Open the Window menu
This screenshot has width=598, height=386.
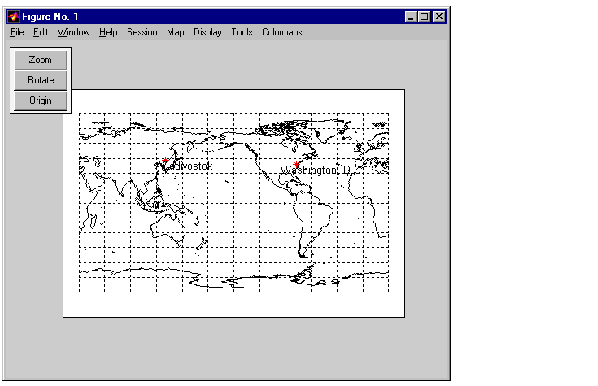pyautogui.click(x=73, y=32)
